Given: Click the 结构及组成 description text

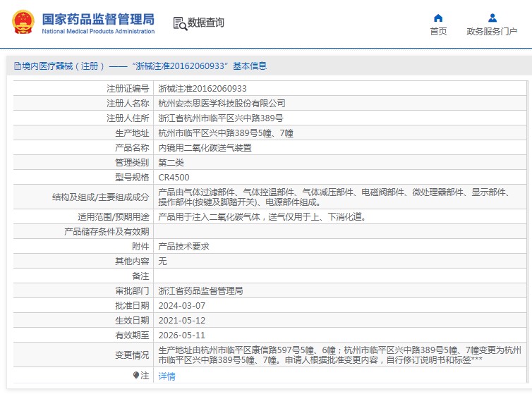Looking at the screenshot, I should coord(334,197).
